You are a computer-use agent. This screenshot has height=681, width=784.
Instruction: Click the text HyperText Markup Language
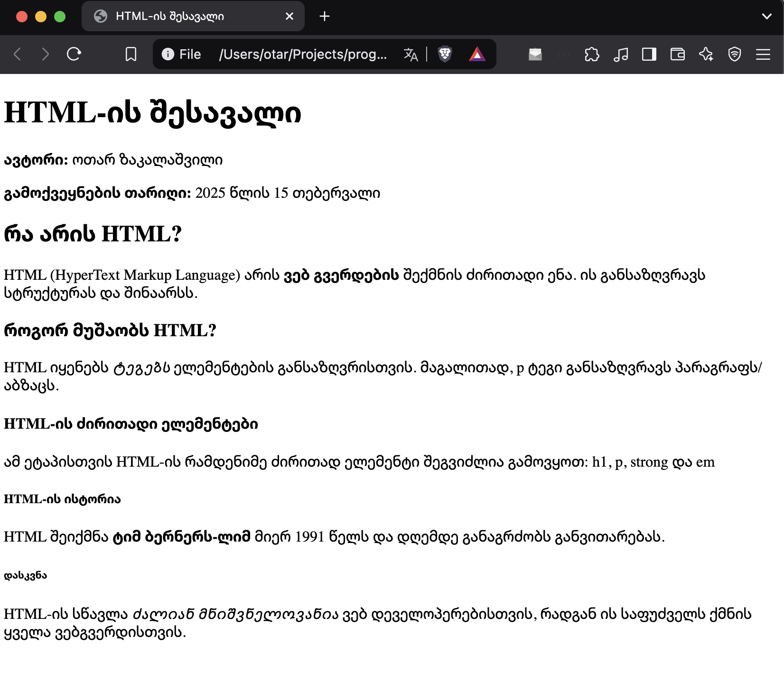(145, 275)
